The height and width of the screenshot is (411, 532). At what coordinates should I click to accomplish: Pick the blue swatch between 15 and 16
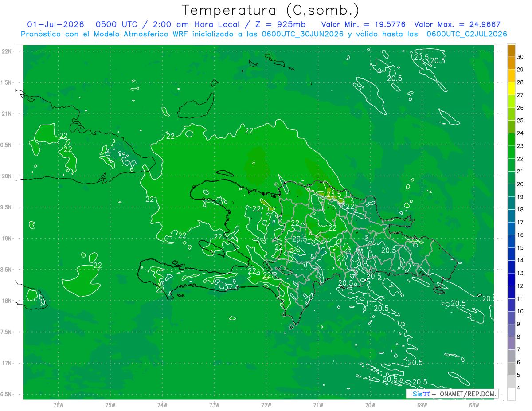pos(511,241)
